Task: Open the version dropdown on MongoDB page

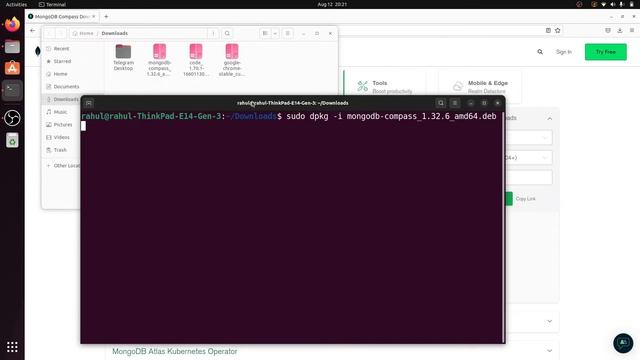Action: (x=529, y=138)
